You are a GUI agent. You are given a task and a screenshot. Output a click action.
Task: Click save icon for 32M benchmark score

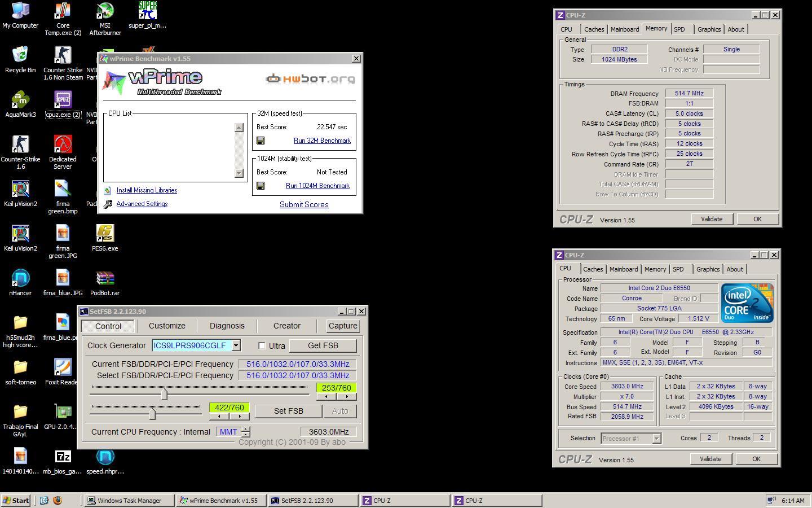[x=261, y=141]
